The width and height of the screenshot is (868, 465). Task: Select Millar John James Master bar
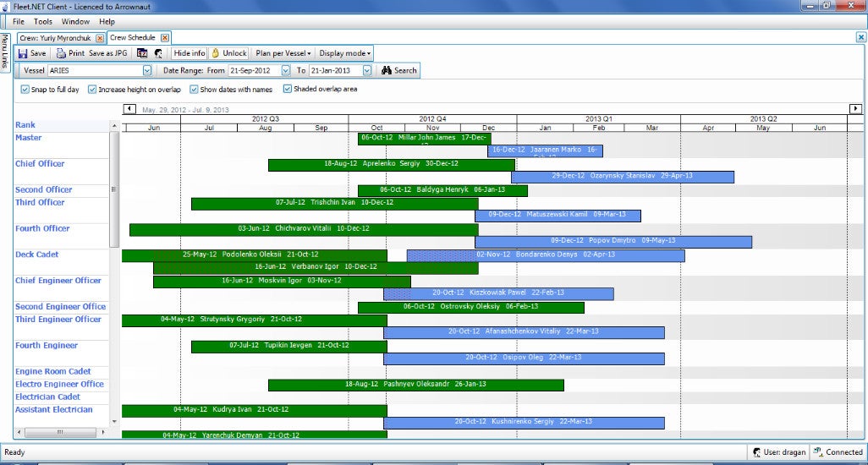tap(424, 138)
